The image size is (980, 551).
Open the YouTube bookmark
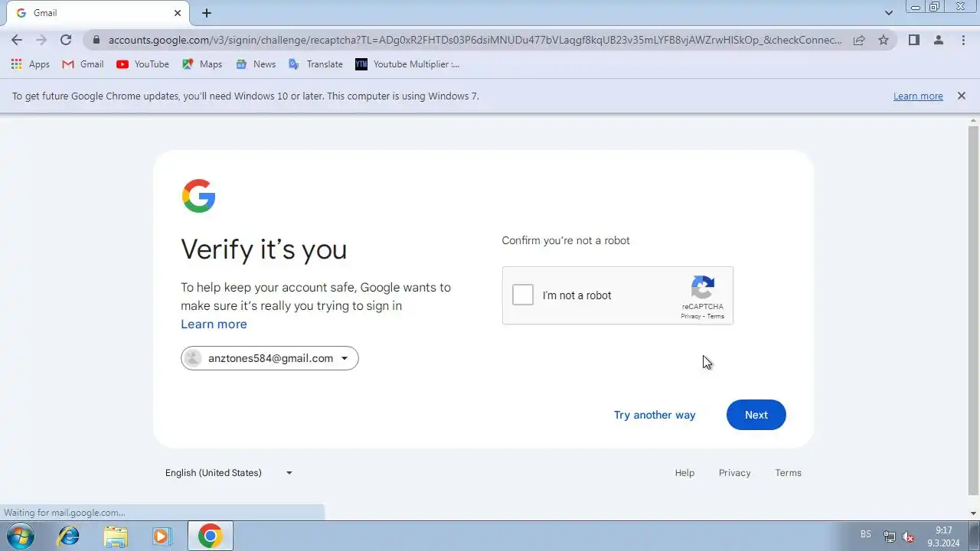[x=142, y=64]
